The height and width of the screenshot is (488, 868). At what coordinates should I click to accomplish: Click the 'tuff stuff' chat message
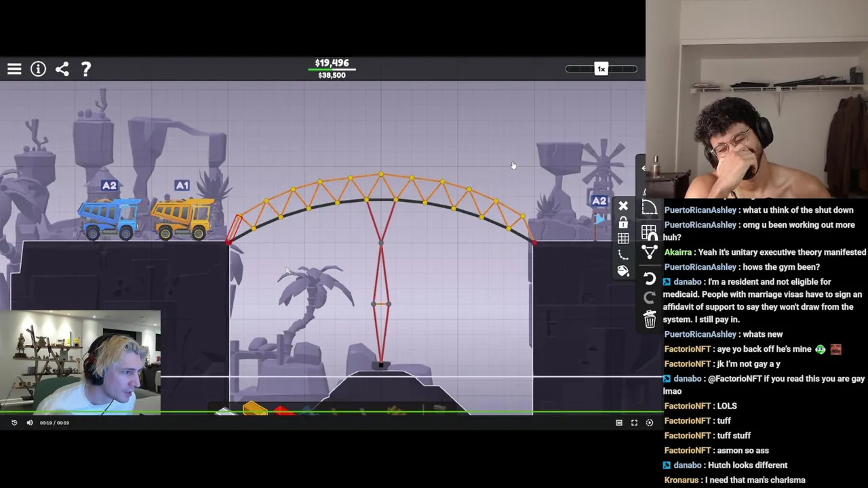tap(734, 436)
